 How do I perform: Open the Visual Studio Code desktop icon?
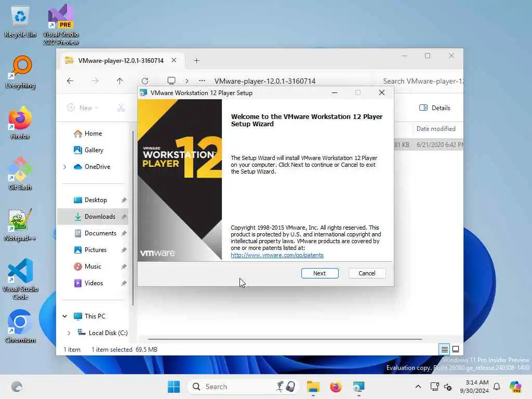pos(20,279)
